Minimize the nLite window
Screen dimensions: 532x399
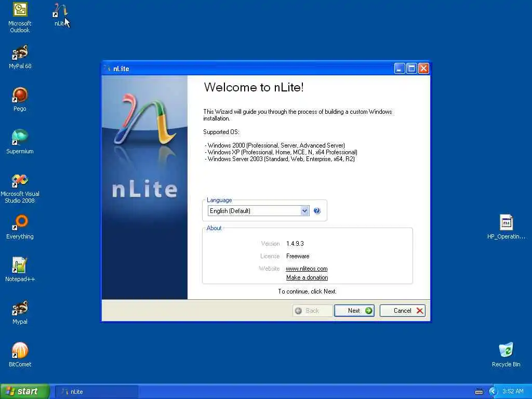coord(400,69)
